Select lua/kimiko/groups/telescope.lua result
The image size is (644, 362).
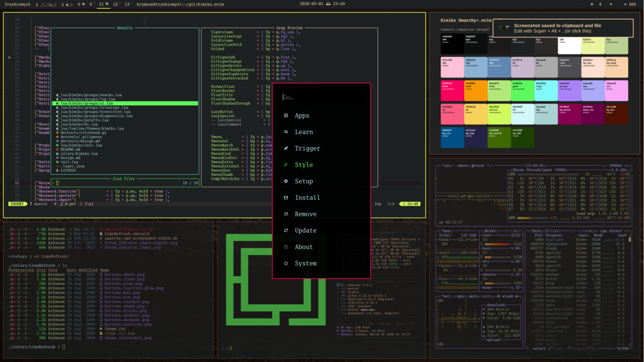point(95,107)
